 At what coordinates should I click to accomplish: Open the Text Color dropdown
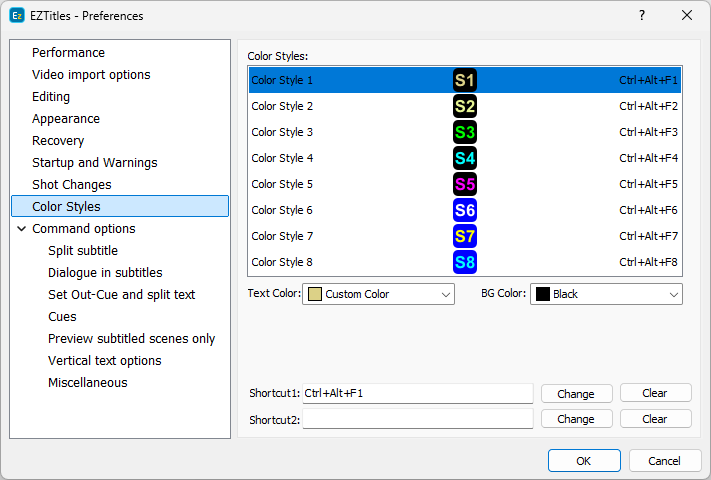click(379, 294)
